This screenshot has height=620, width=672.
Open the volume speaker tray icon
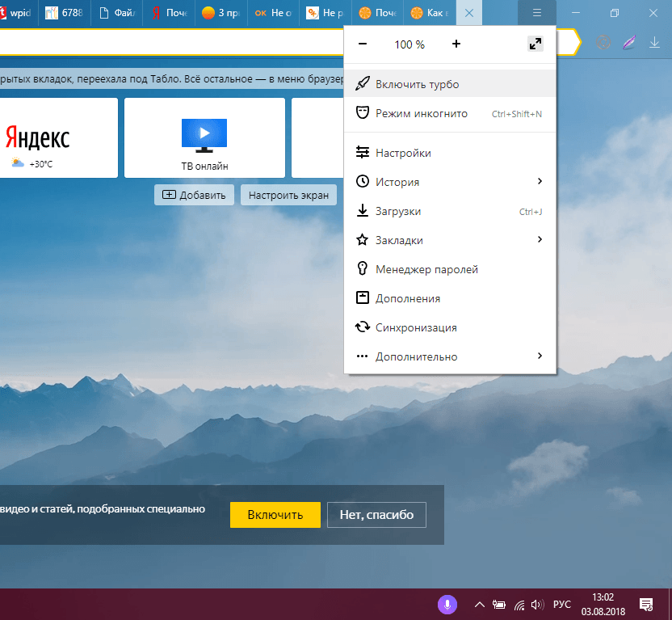pyautogui.click(x=537, y=605)
